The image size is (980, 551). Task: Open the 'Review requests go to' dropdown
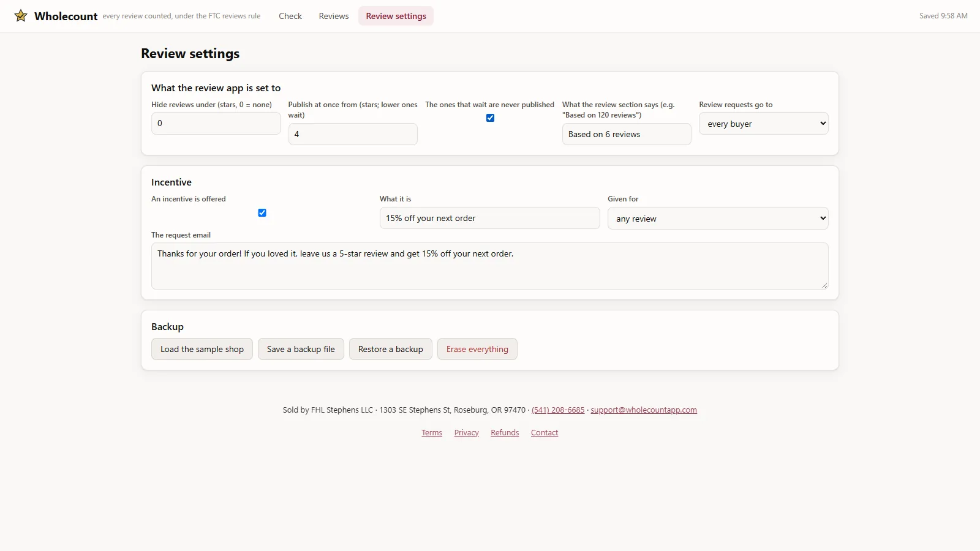tap(764, 124)
